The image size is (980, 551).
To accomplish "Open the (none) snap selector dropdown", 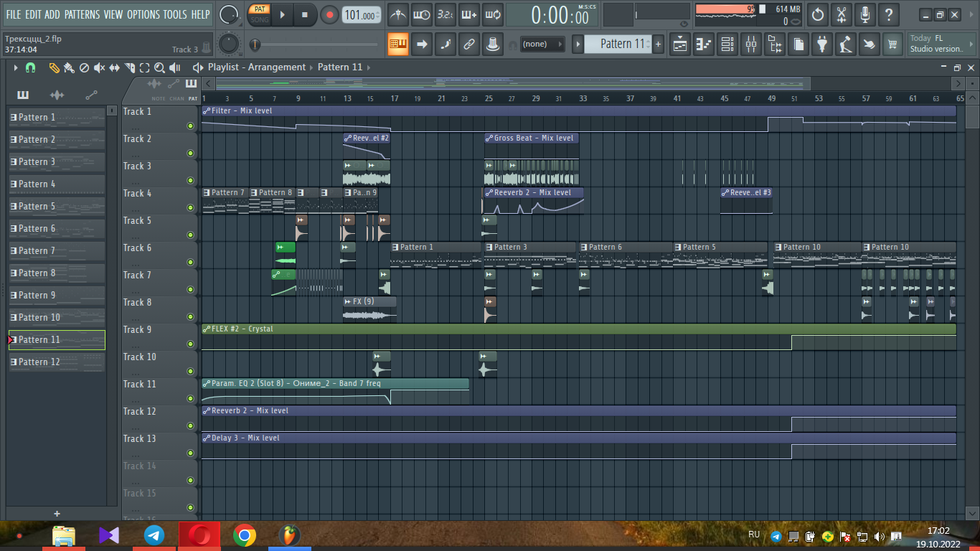I will [543, 44].
